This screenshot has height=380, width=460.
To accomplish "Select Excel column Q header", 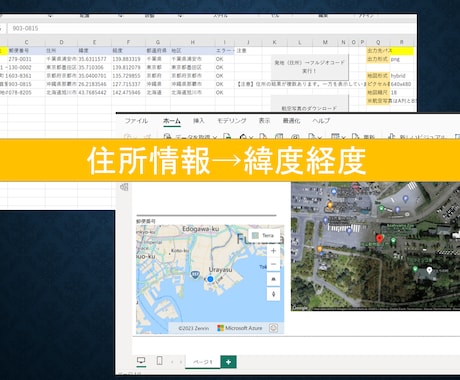I will [378, 42].
